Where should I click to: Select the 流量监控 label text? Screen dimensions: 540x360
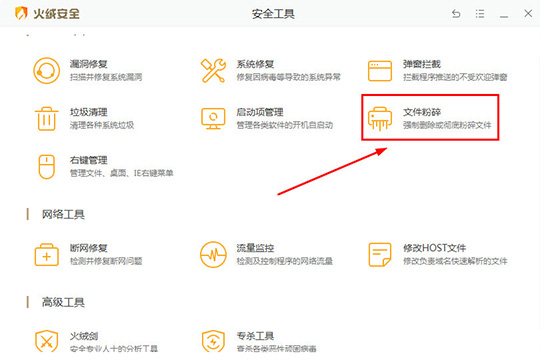tap(255, 248)
